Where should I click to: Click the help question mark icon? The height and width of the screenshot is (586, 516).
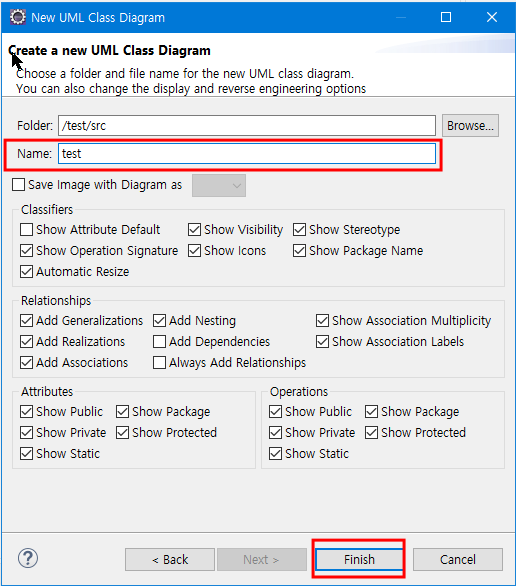(x=28, y=558)
